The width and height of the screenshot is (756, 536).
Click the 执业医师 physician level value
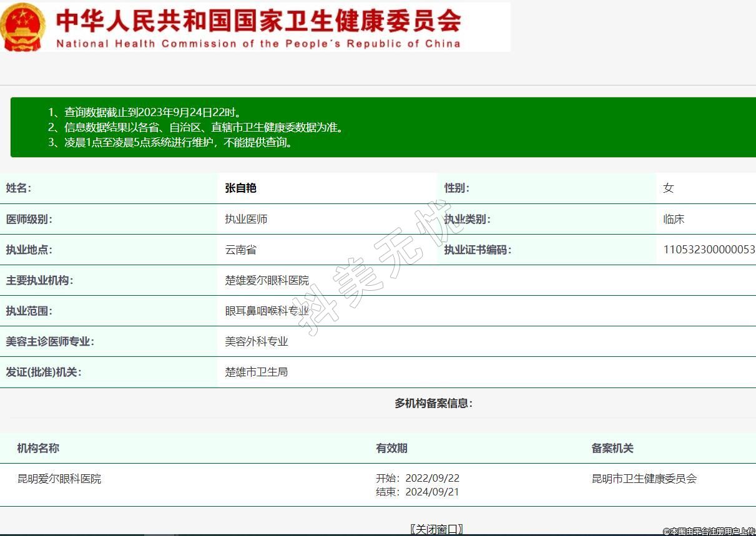click(x=246, y=219)
